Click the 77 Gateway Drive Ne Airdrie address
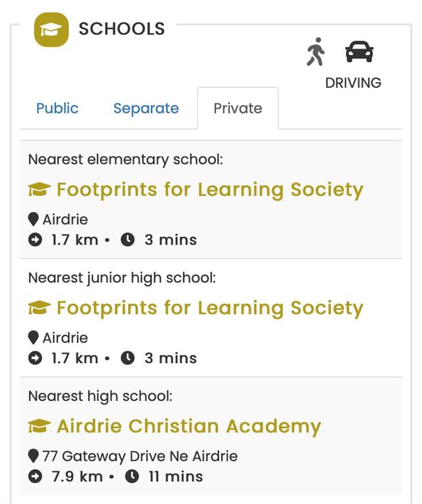Screen dimensions: 422x504 [x=140, y=455]
